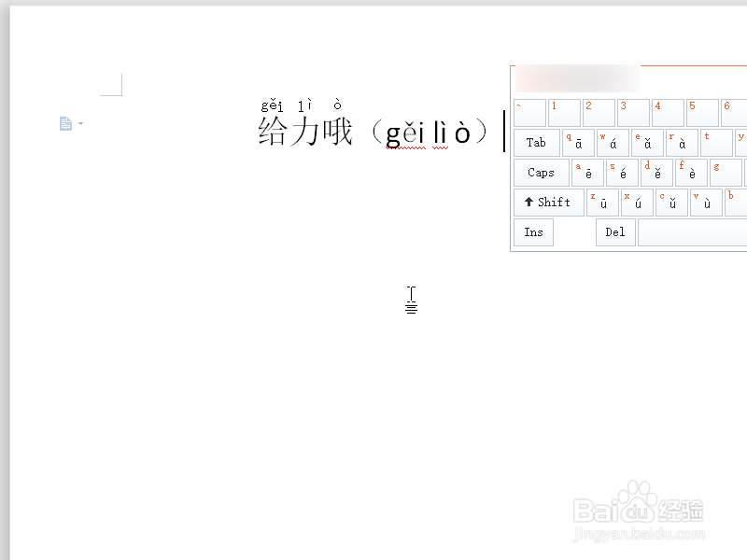Click the typed pinyin word lì
This screenshot has width=747, height=560.
tap(440, 133)
